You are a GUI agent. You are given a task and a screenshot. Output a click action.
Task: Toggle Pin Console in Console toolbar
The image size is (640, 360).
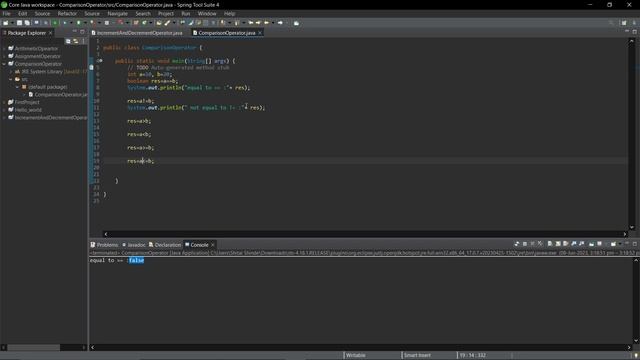591,244
